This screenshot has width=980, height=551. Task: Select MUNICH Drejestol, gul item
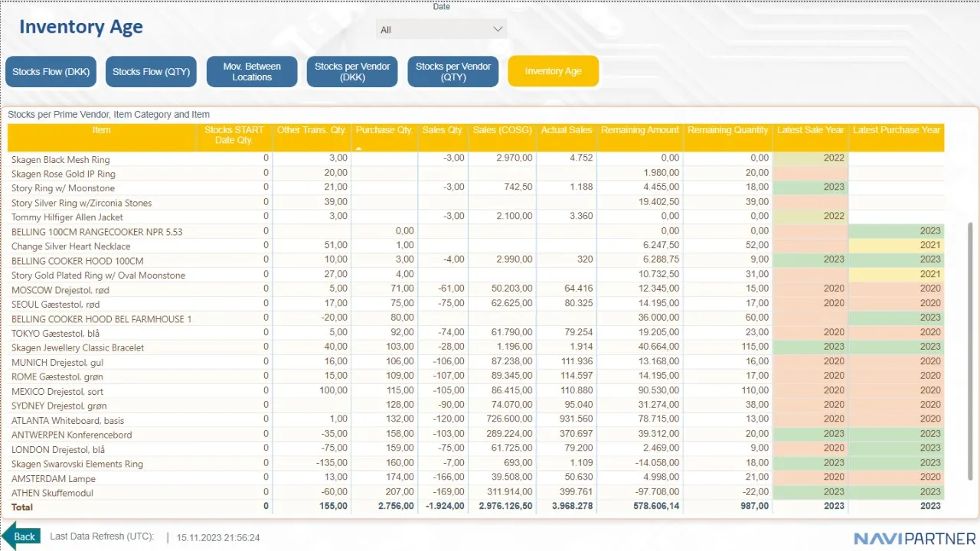[x=57, y=362]
